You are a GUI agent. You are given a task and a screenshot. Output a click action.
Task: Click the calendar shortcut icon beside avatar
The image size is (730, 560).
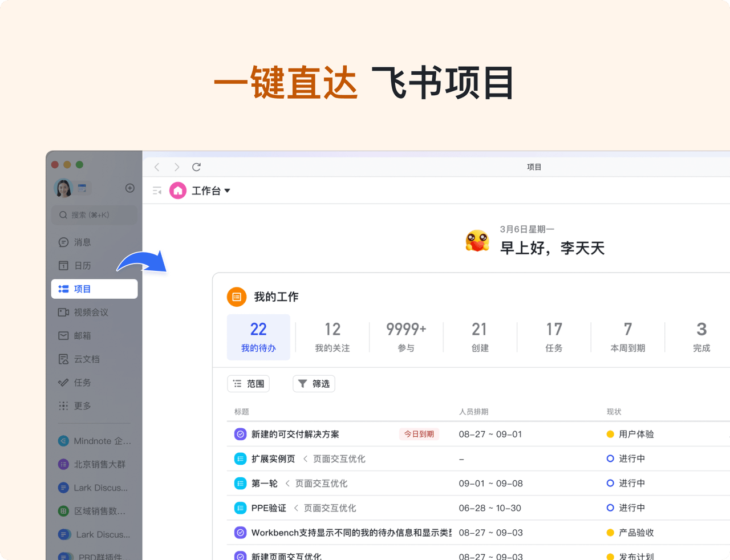(82, 188)
